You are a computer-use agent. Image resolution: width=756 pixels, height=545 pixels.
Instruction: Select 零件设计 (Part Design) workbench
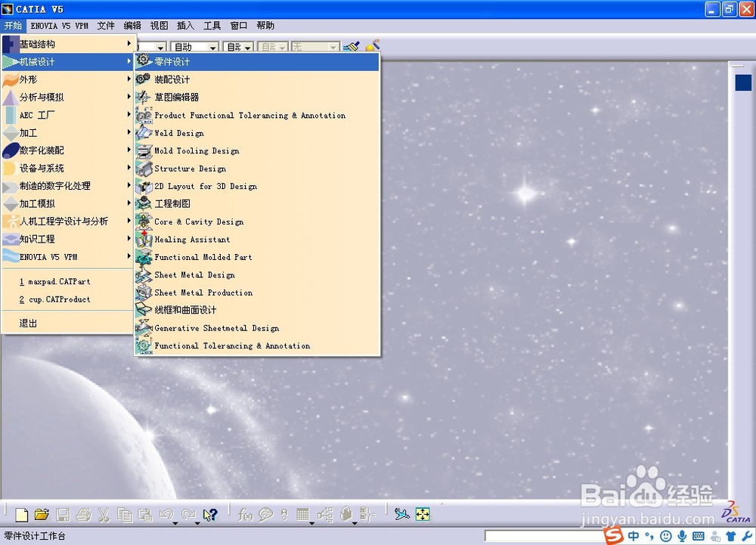[x=257, y=62]
